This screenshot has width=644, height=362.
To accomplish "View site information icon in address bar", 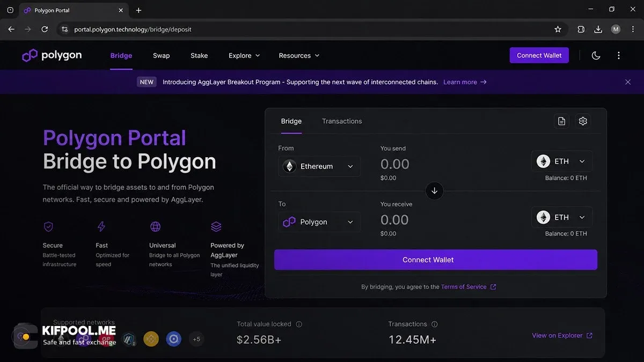I will (65, 29).
